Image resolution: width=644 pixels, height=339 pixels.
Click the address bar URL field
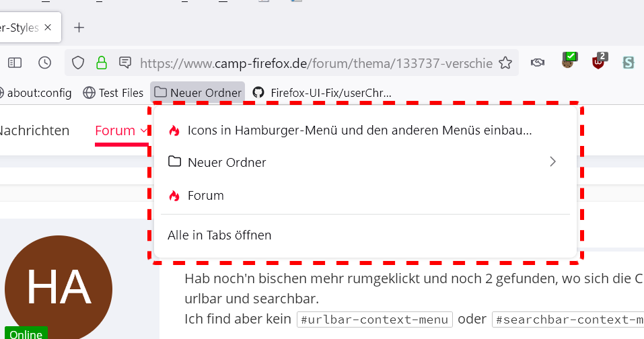[x=316, y=63]
